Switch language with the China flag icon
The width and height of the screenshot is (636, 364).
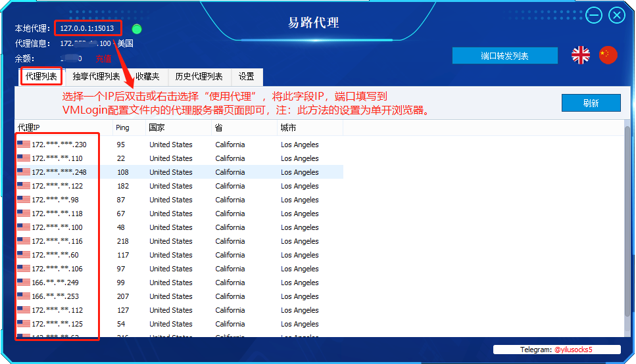point(608,55)
